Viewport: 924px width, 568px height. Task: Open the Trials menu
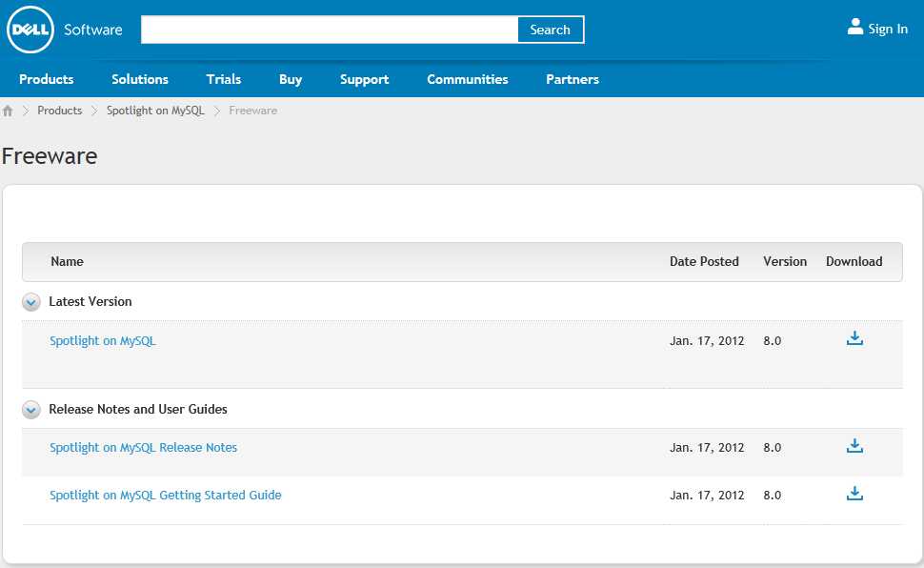tap(223, 79)
